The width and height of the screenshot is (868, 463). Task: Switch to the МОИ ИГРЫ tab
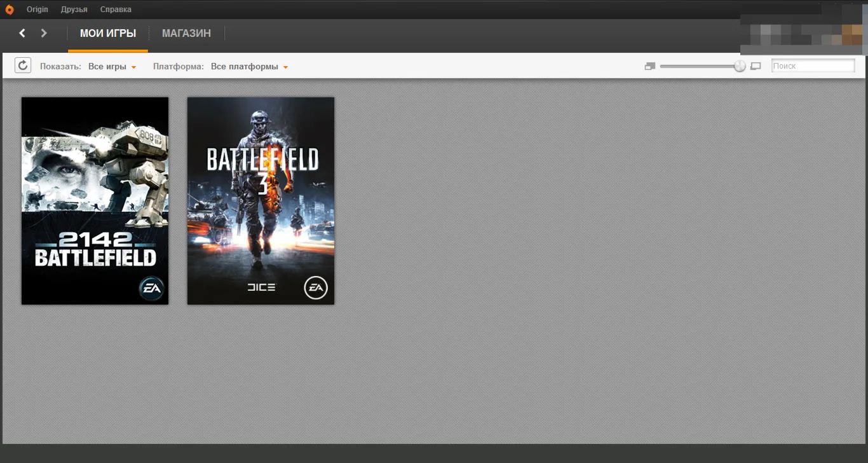tap(107, 33)
